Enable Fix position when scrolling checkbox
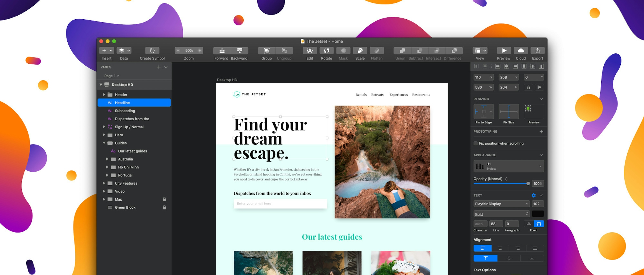Screen dimensions: 644x275 click(x=476, y=143)
